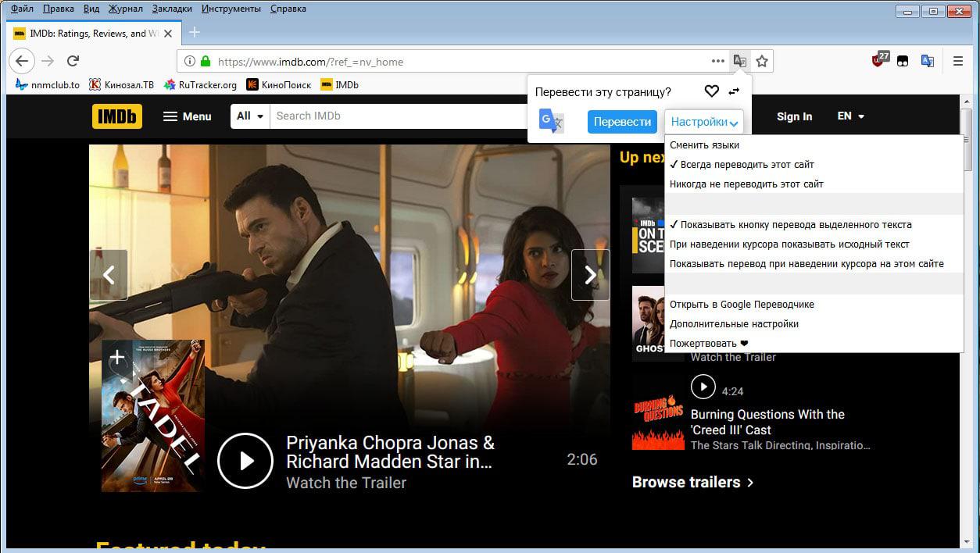Toggle 'Показывать кнопку перевода выделенного текста'

click(814, 224)
